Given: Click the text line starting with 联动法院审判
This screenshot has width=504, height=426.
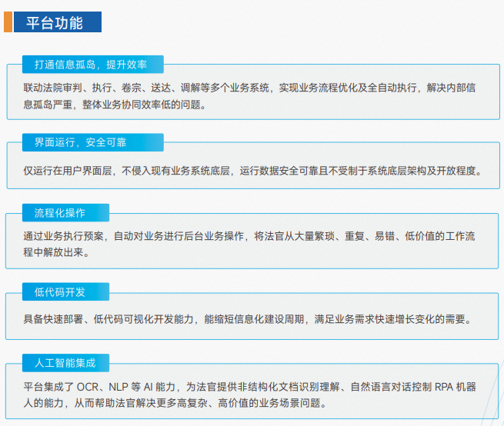Looking at the screenshot, I should click(249, 87).
